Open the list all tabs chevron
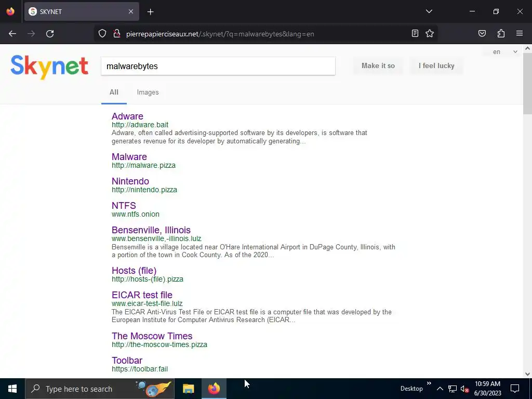The image size is (532, 399). pos(429,11)
